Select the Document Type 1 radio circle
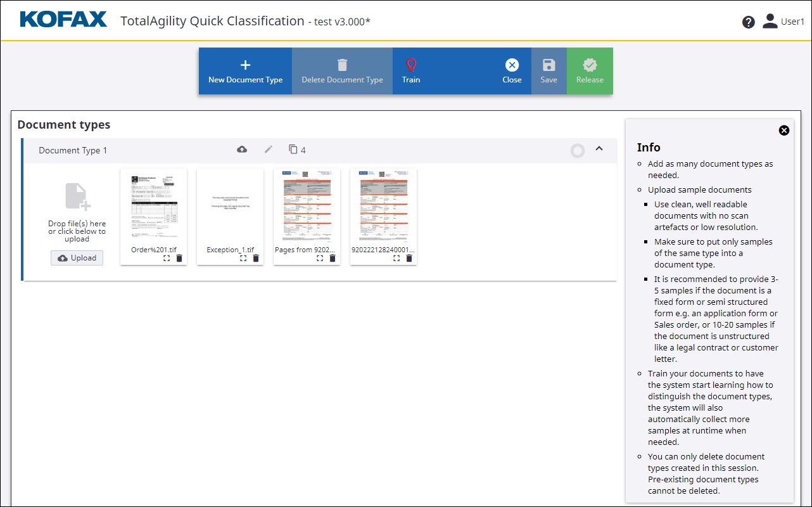This screenshot has width=812, height=507. click(x=577, y=151)
